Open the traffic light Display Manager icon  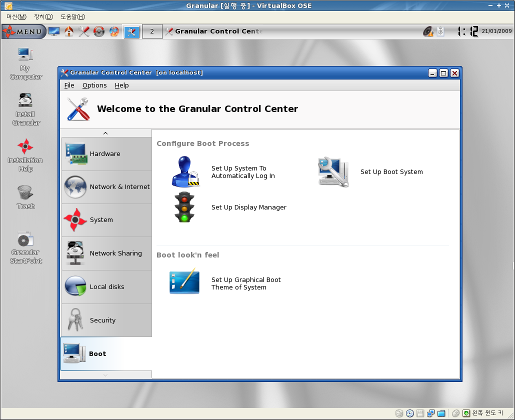click(184, 207)
